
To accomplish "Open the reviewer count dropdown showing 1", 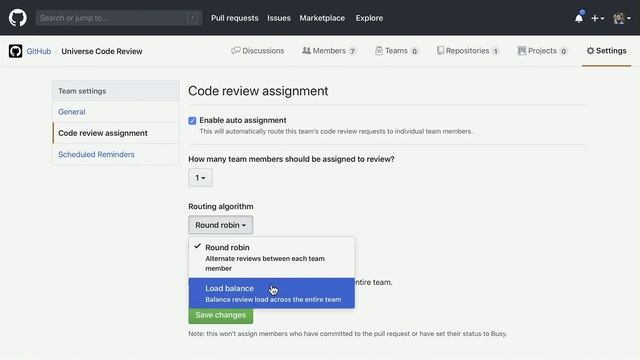I will 200,178.
